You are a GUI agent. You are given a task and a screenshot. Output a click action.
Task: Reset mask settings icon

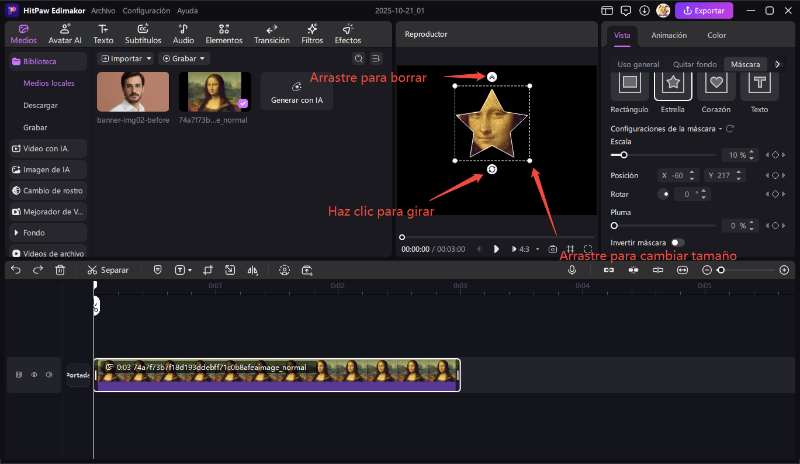[x=730, y=129]
